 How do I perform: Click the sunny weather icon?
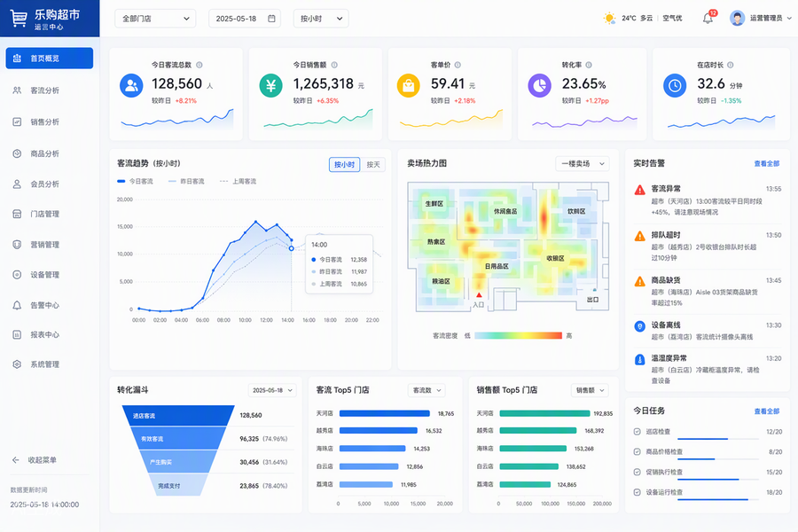click(x=609, y=19)
